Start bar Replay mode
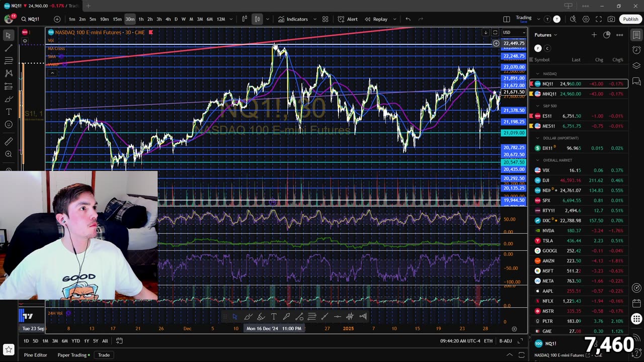The height and width of the screenshot is (362, 644). coord(376,19)
